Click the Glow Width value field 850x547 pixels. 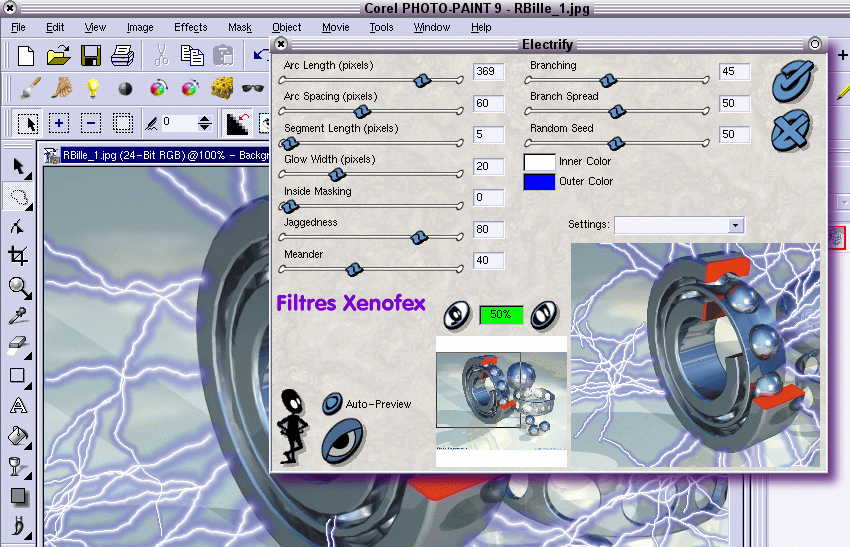coord(488,166)
